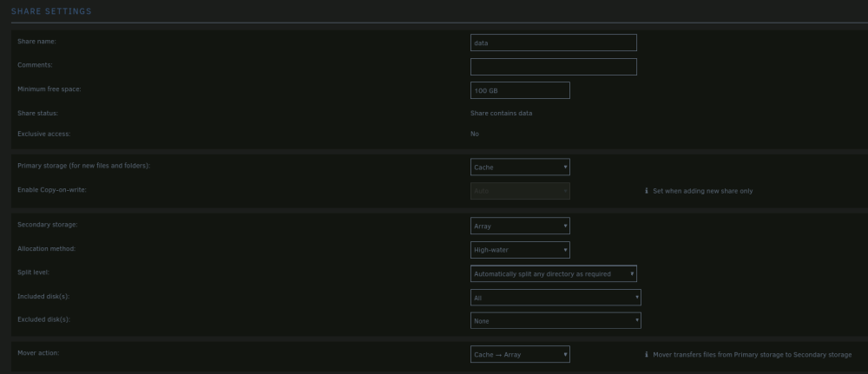Click the Minimum free space label
868x374 pixels.
click(49, 89)
